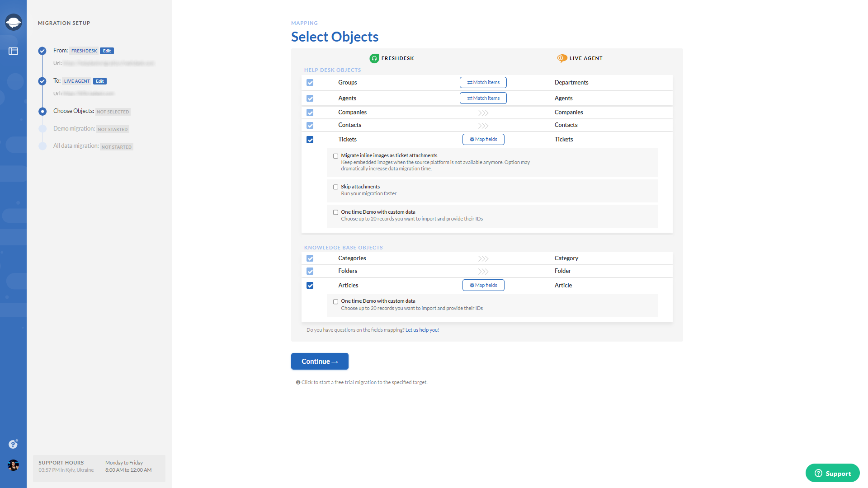
Task: Click the Freshdesk platform logo icon
Action: tap(374, 58)
